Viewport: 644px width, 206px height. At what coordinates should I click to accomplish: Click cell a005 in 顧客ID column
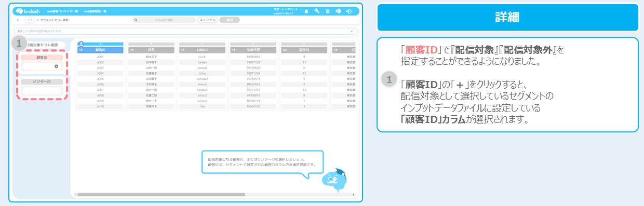point(100,79)
